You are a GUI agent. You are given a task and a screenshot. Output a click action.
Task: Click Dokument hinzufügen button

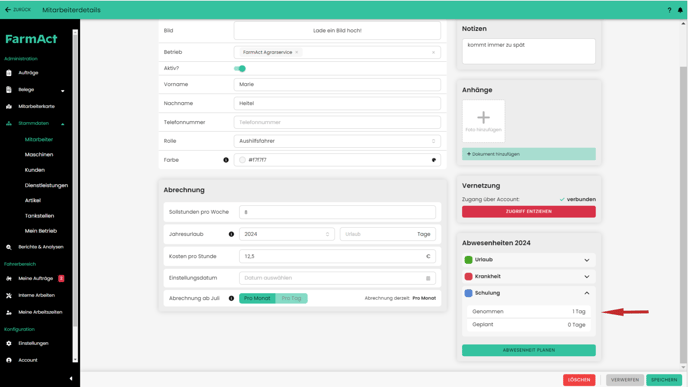529,154
